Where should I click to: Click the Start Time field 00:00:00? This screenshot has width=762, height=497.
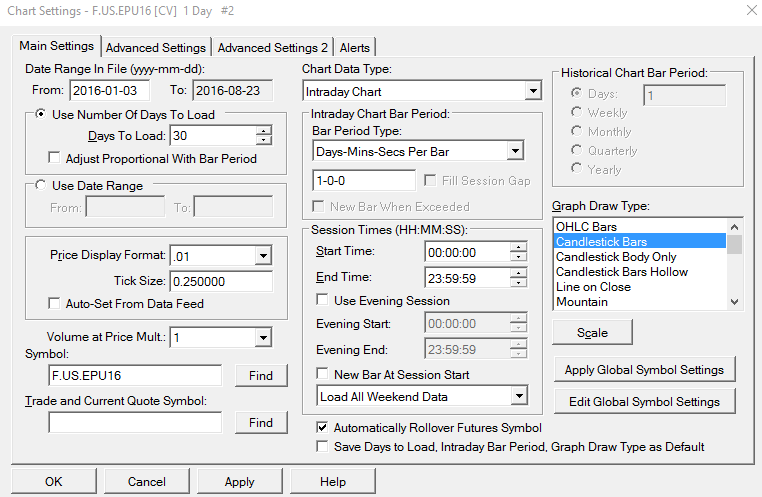tap(468, 252)
